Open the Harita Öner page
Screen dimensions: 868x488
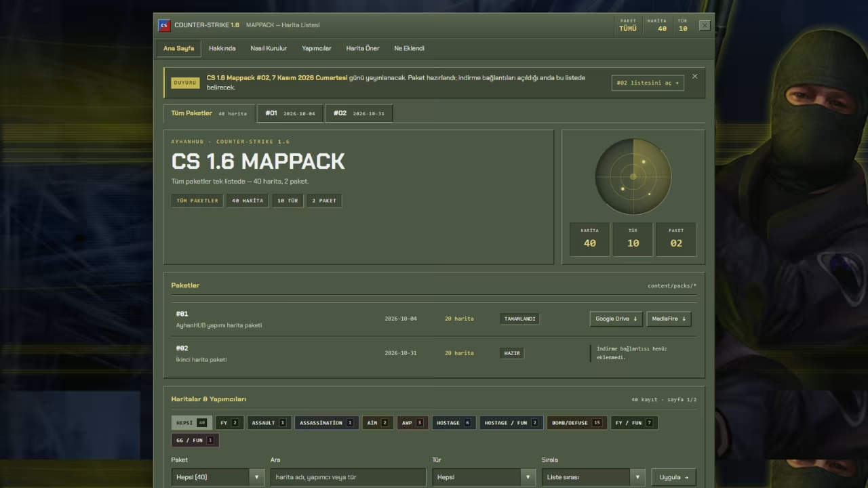pos(363,48)
